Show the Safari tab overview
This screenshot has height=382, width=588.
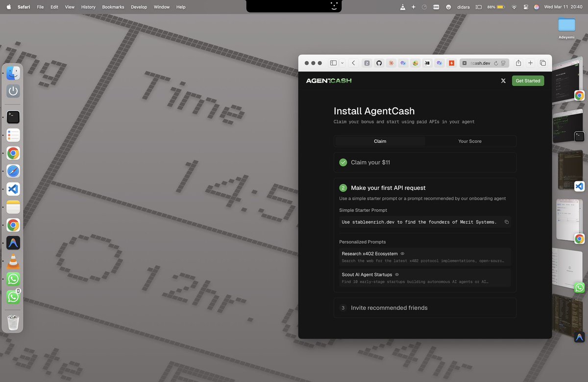[543, 63]
